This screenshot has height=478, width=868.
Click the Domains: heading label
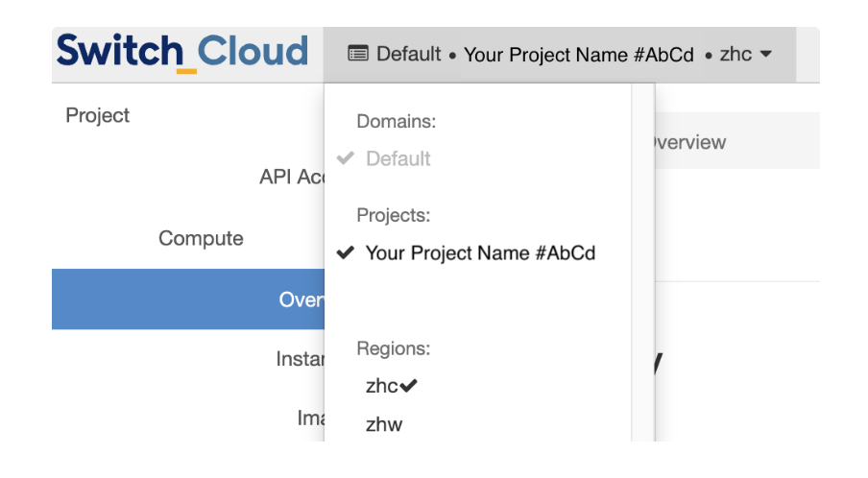tap(397, 121)
